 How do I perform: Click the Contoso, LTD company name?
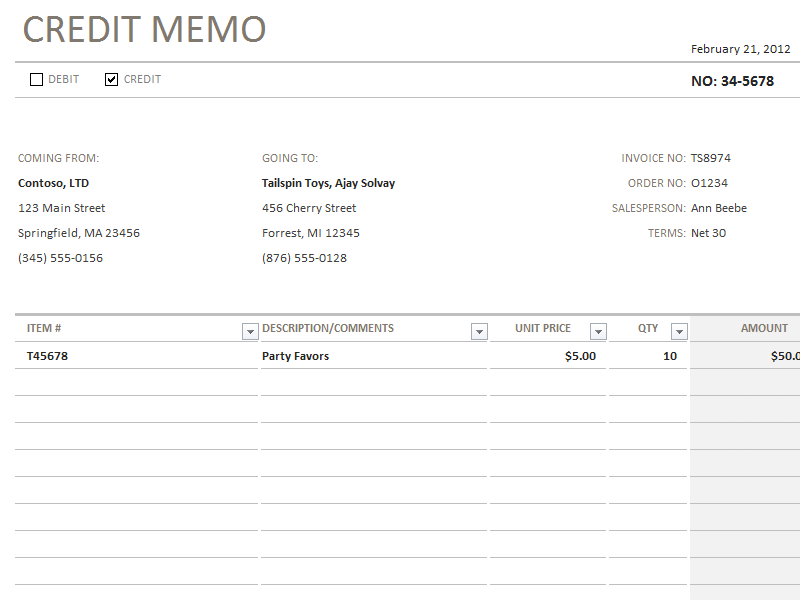tap(53, 183)
